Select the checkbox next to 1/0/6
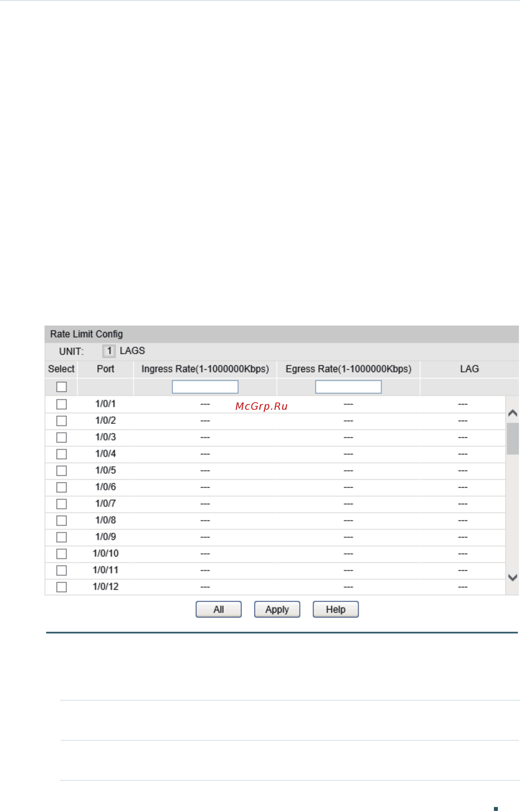The width and height of the screenshot is (520, 812). [61, 488]
